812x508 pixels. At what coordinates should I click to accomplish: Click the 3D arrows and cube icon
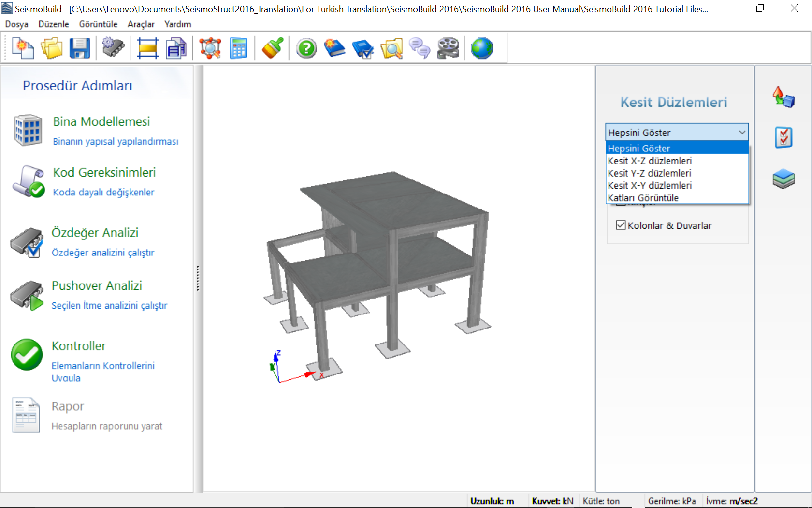point(783,97)
